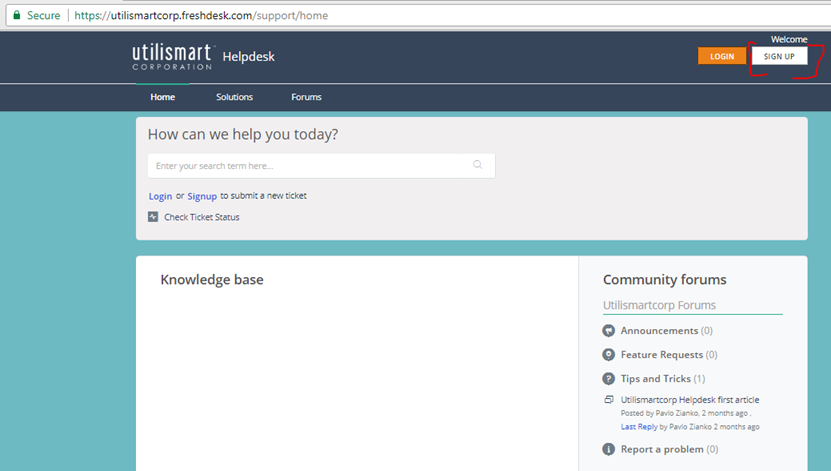The width and height of the screenshot is (831, 471).
Task: Click the Knowledge base heading
Action: point(212,280)
